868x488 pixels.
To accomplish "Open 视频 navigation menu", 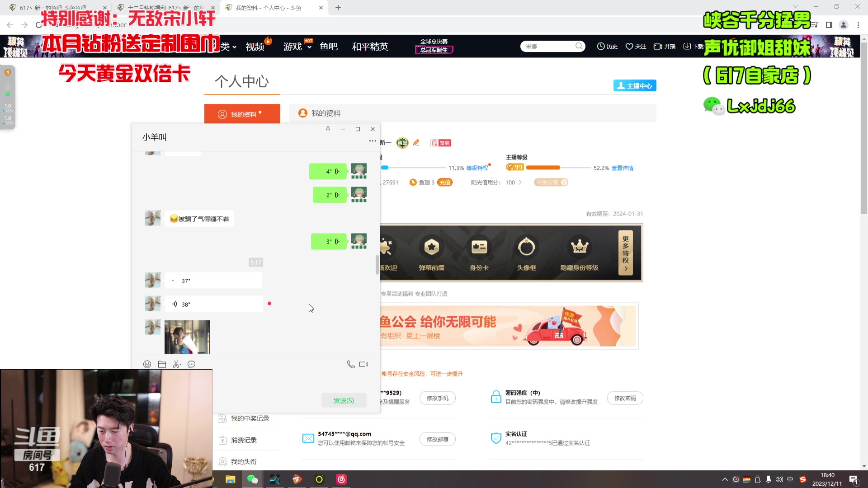I will click(x=255, y=47).
